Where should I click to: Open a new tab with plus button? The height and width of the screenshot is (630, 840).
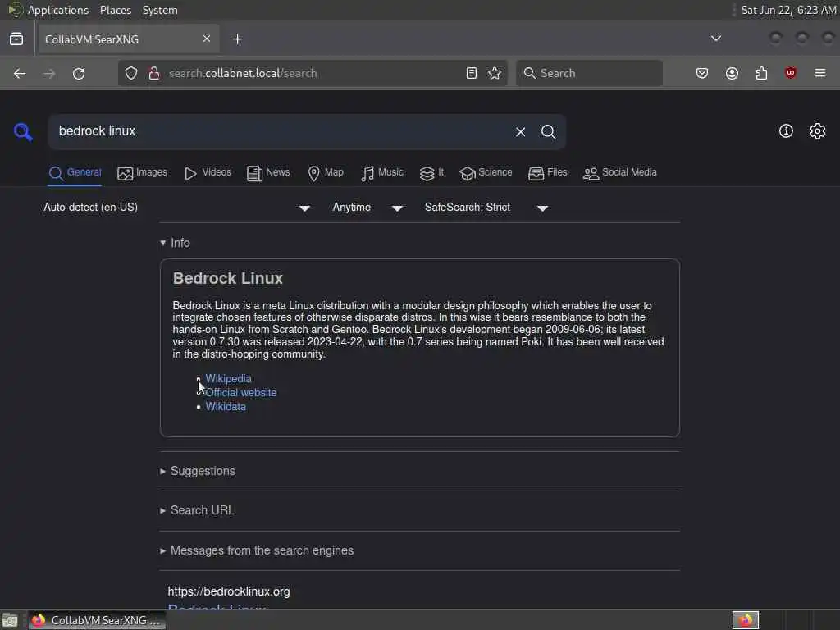click(x=237, y=39)
